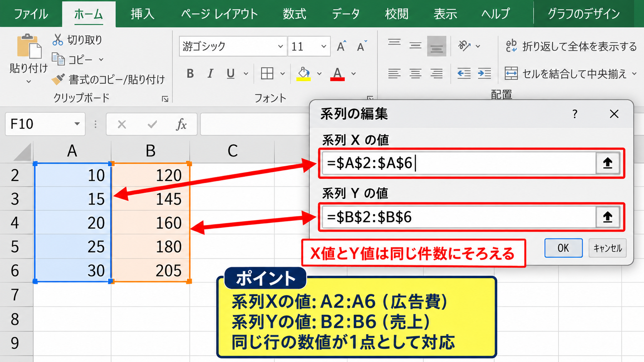
Task: Align text left
Action: [x=394, y=73]
